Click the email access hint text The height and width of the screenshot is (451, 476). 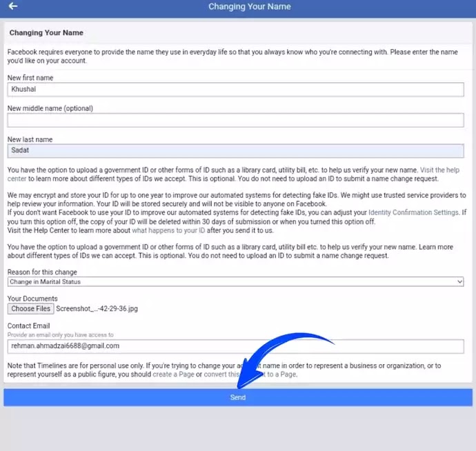61,334
